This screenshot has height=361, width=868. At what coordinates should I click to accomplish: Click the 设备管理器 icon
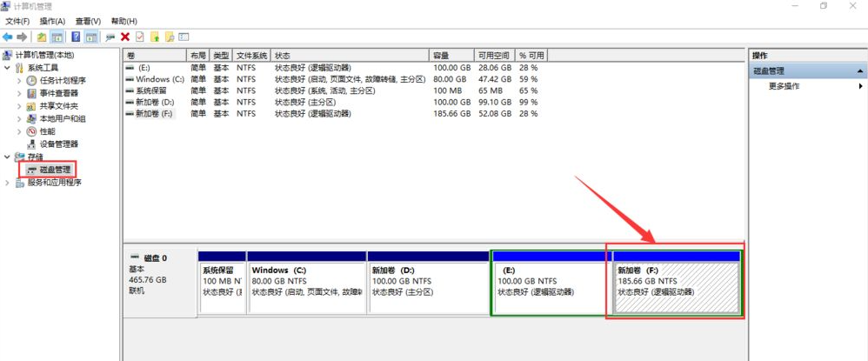point(31,144)
